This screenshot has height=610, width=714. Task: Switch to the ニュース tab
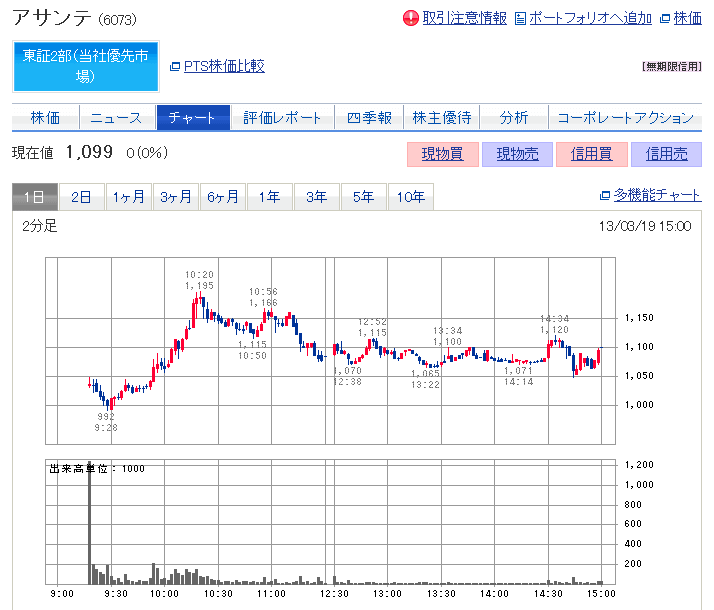[116, 118]
